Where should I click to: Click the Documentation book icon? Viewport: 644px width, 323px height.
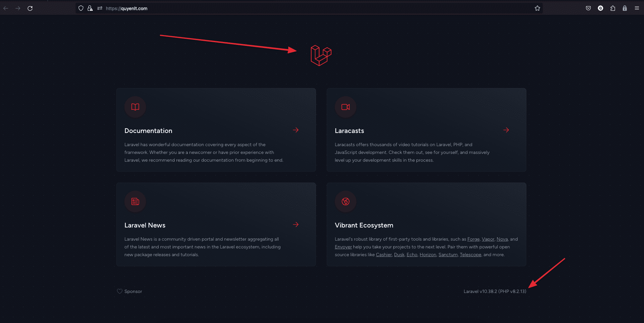[135, 107]
